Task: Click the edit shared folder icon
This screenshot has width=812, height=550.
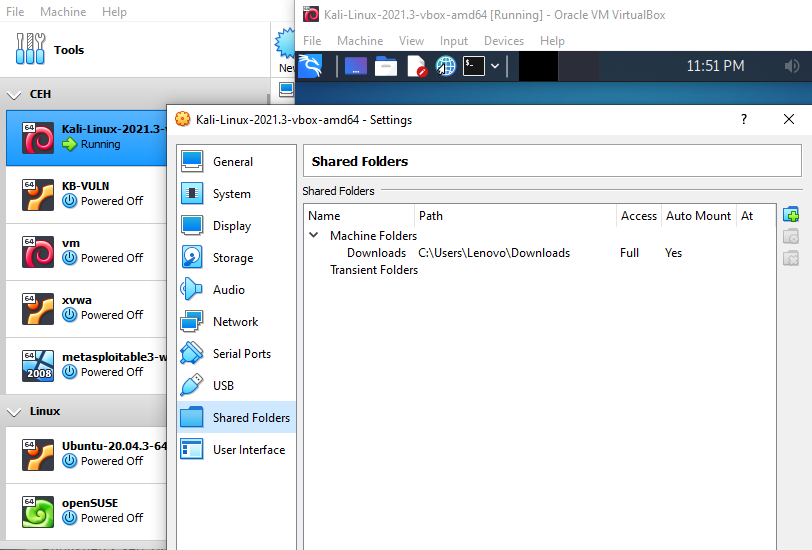Action: click(x=791, y=236)
